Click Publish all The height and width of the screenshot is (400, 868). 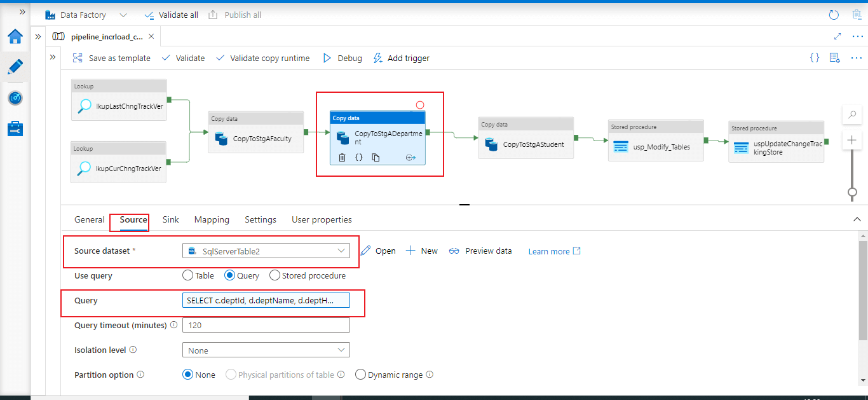pyautogui.click(x=235, y=15)
